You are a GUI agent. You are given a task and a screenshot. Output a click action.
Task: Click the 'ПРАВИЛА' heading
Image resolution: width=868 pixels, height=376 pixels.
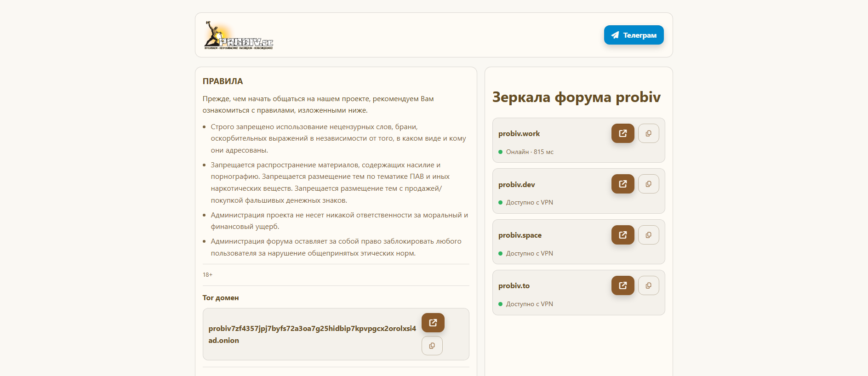[223, 81]
